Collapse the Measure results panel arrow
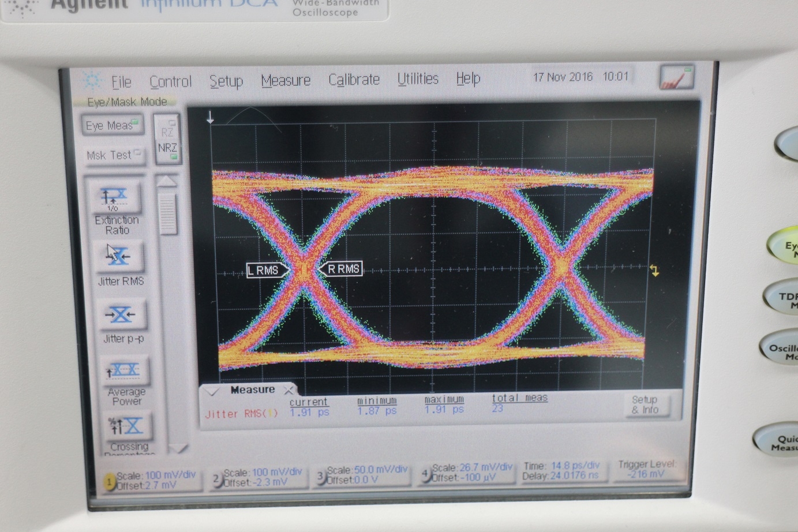The width and height of the screenshot is (798, 532). 213,392
